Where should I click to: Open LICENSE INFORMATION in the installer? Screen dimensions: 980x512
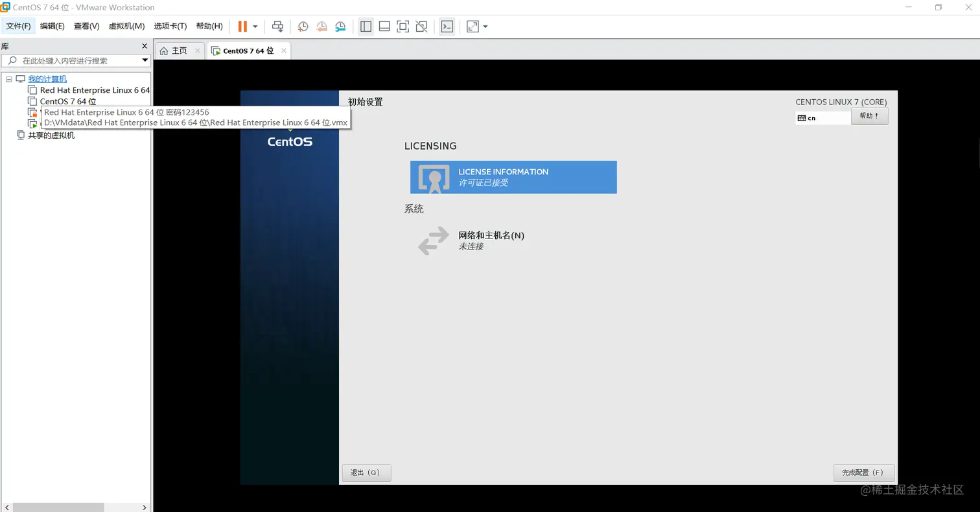513,177
